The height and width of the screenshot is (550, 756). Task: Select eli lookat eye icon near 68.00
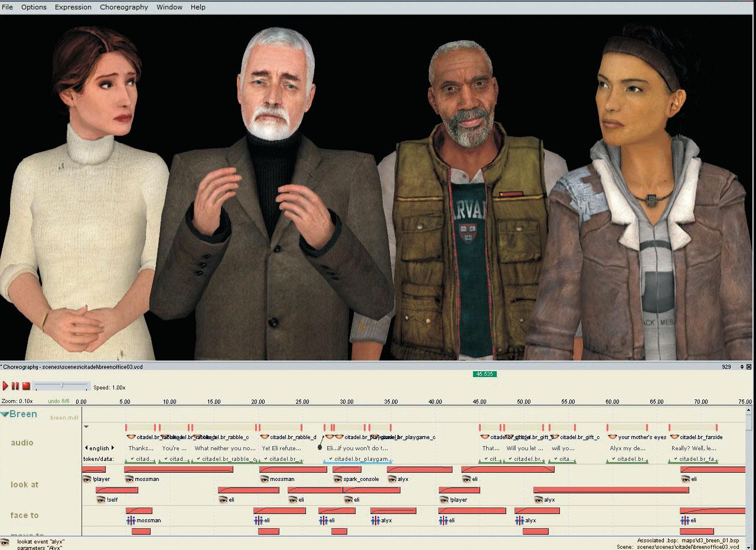click(x=685, y=479)
